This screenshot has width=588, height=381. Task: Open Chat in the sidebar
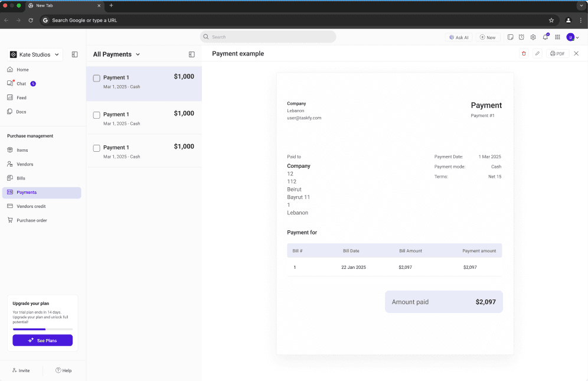click(x=21, y=84)
